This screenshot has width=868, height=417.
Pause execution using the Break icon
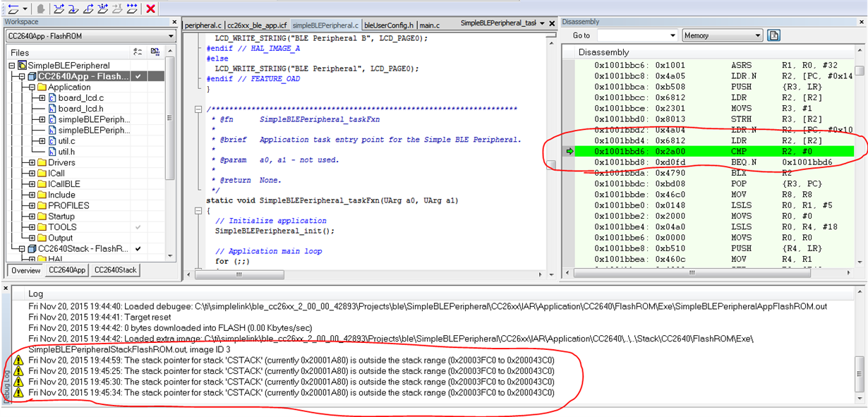[x=42, y=9]
